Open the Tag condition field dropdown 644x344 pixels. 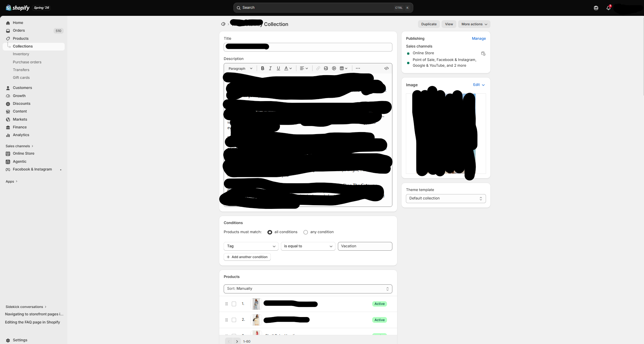click(251, 246)
